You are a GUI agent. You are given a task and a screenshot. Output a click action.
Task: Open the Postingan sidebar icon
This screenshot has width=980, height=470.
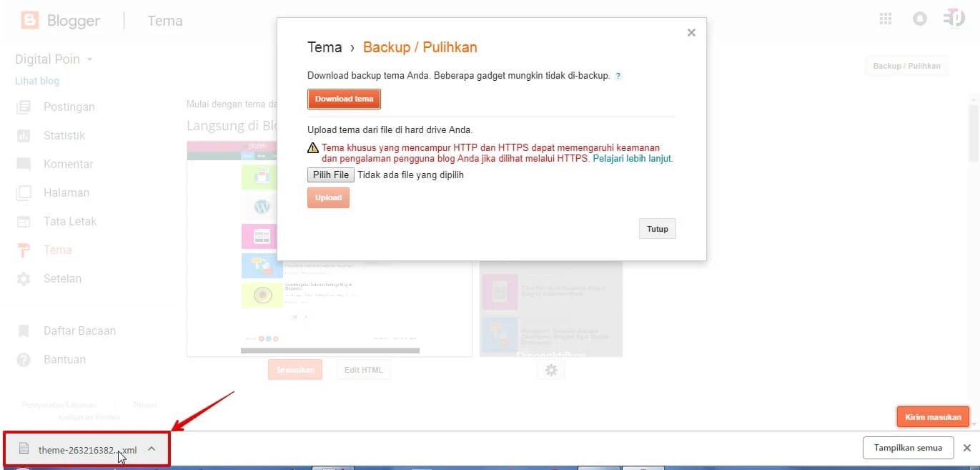click(25, 107)
